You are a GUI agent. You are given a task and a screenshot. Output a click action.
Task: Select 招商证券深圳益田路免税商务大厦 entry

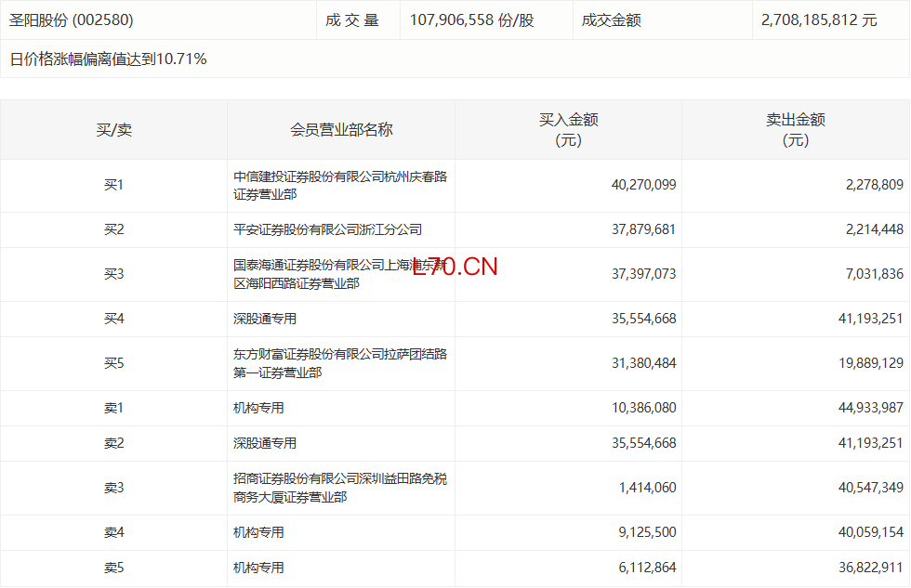[x=339, y=488]
